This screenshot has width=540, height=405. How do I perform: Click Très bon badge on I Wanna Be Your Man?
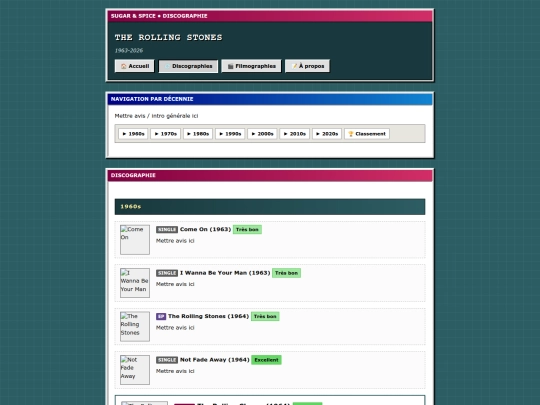point(286,273)
